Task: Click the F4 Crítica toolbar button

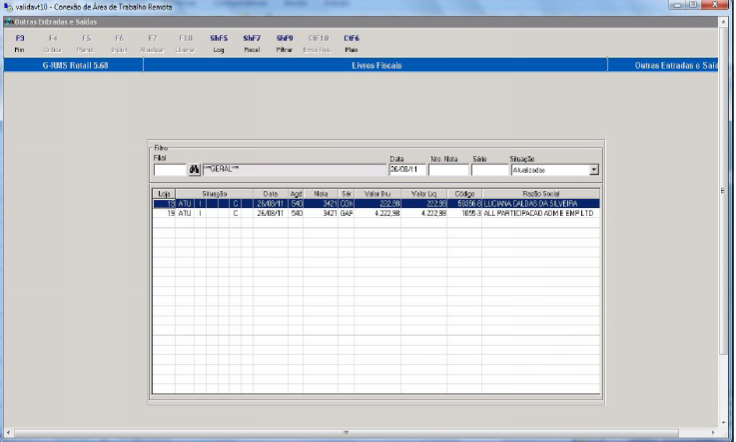Action: pyautogui.click(x=53, y=44)
